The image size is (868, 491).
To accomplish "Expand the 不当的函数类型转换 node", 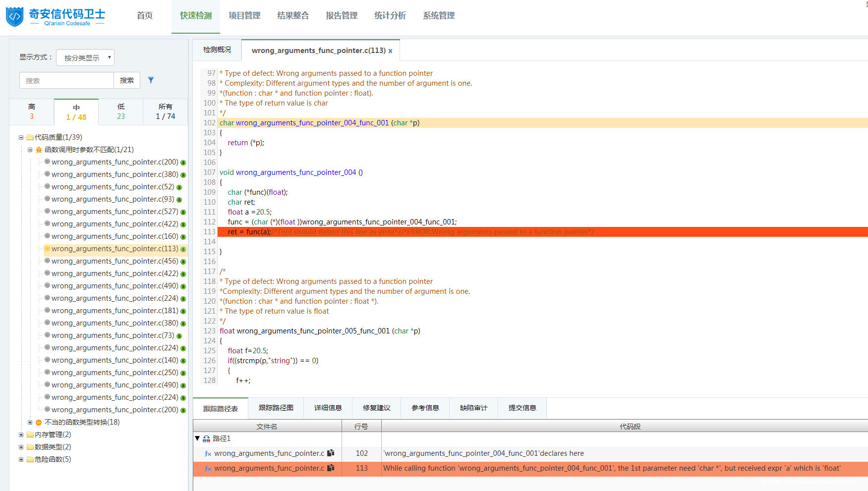I will (30, 422).
